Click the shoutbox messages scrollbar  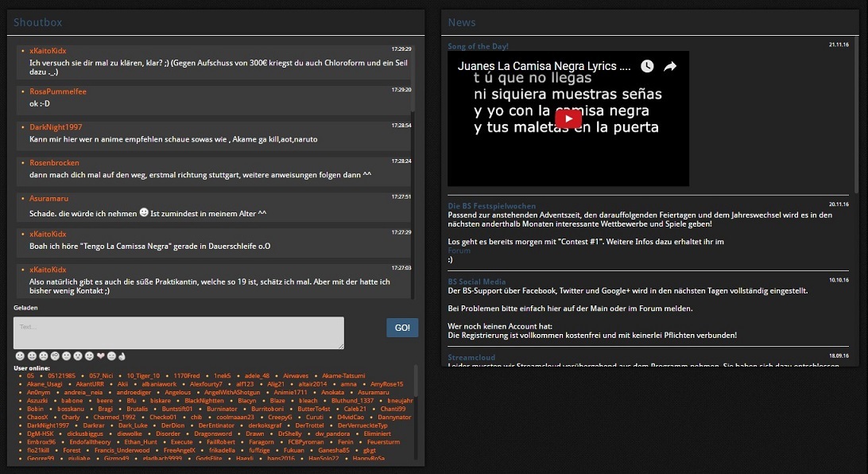pyautogui.click(x=413, y=77)
